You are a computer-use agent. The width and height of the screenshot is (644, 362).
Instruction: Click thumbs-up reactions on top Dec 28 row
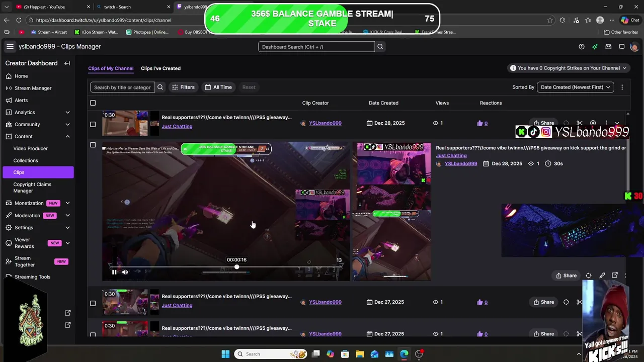click(x=482, y=123)
